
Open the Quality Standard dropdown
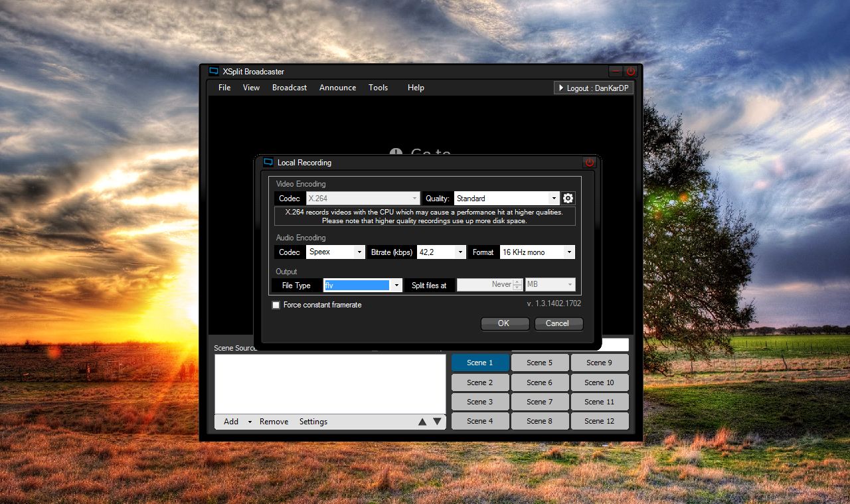(507, 198)
